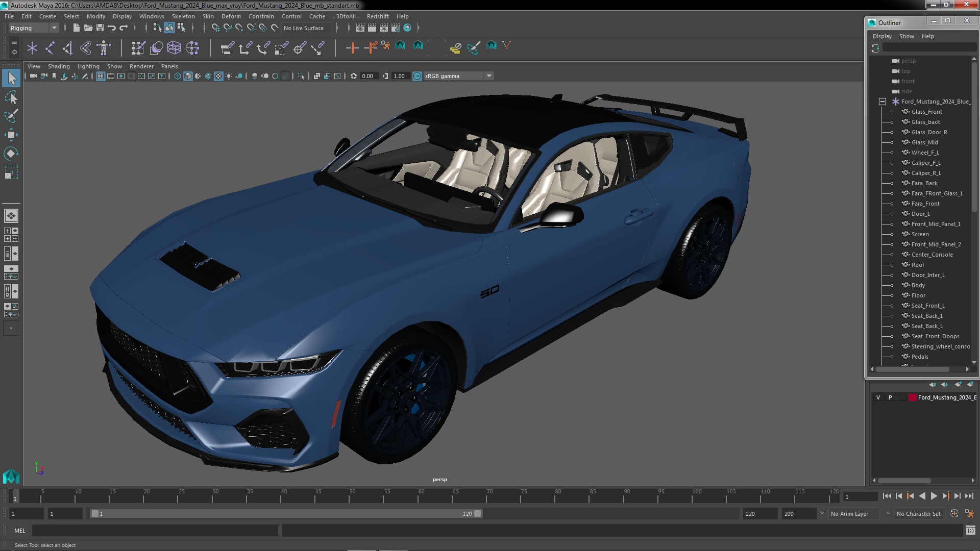This screenshot has height=551, width=980.
Task: Go to start of playback range
Action: [x=887, y=496]
